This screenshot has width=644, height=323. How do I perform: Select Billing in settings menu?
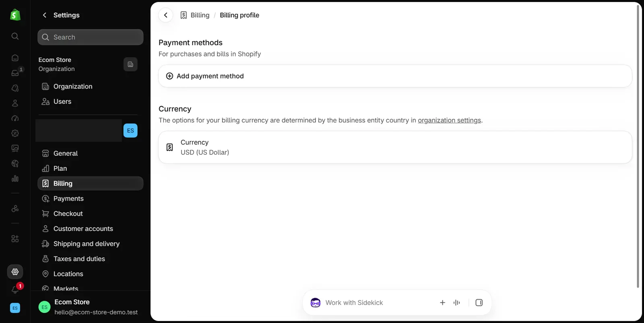coord(91,183)
